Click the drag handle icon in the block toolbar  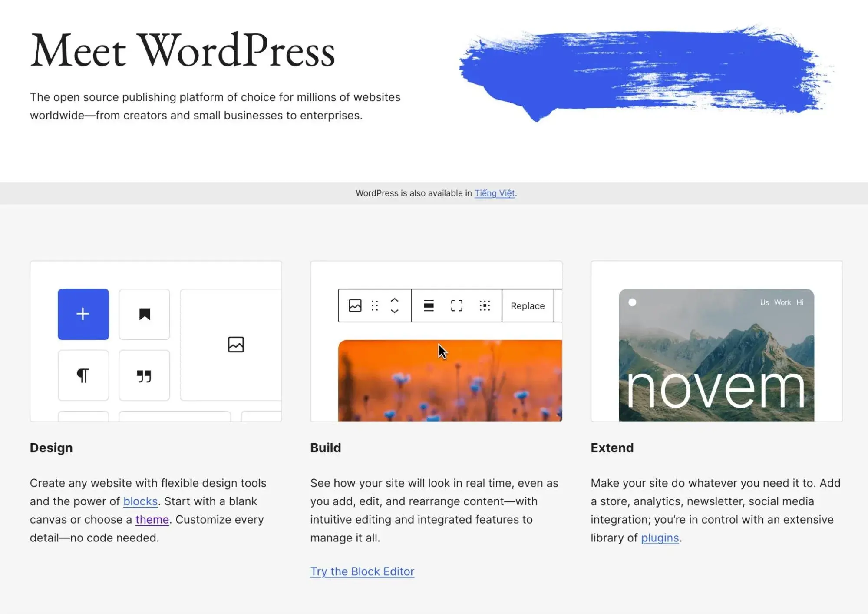click(374, 305)
